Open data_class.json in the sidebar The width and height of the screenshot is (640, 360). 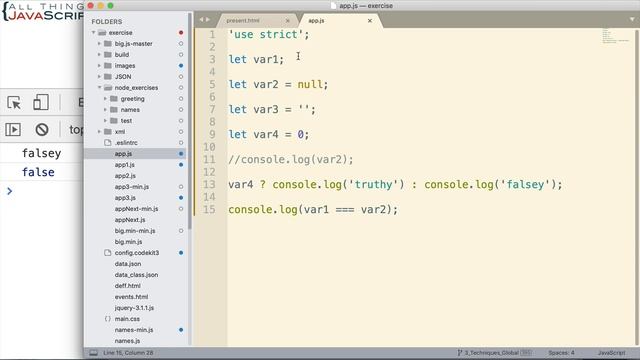(136, 275)
